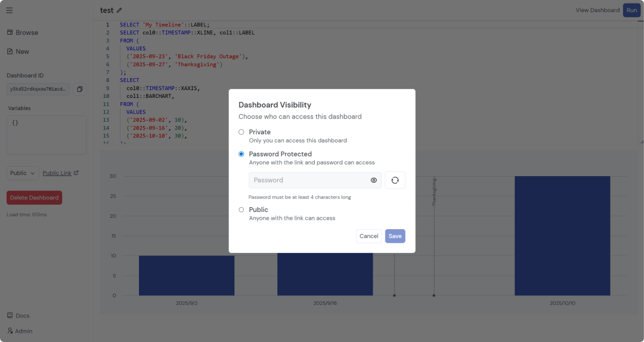Open Browse in the sidebar
The image size is (644, 342).
coord(23,33)
